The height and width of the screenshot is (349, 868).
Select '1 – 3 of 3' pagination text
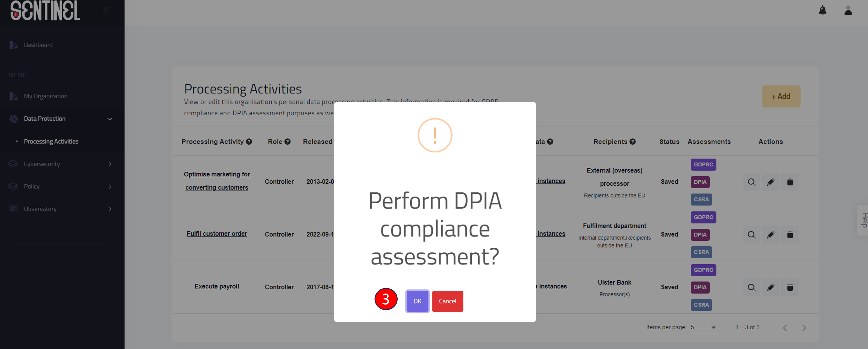click(x=747, y=327)
